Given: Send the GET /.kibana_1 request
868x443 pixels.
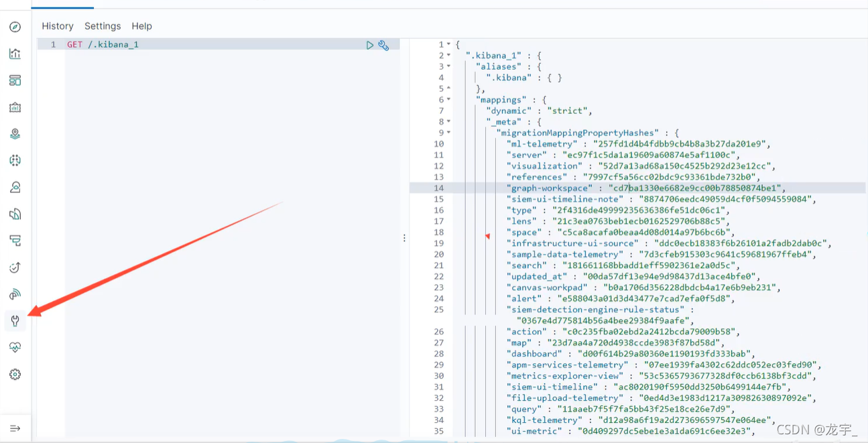Looking at the screenshot, I should click(370, 45).
